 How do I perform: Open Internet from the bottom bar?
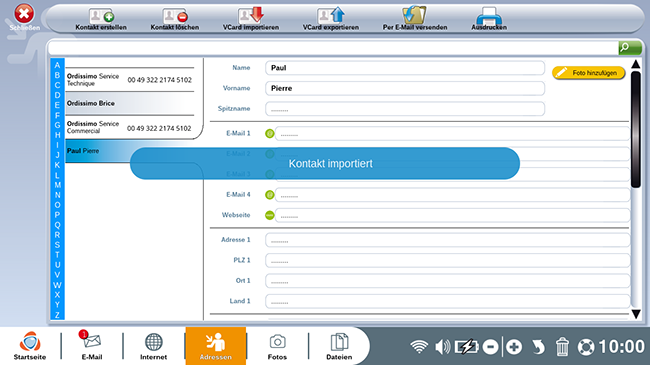(153, 346)
